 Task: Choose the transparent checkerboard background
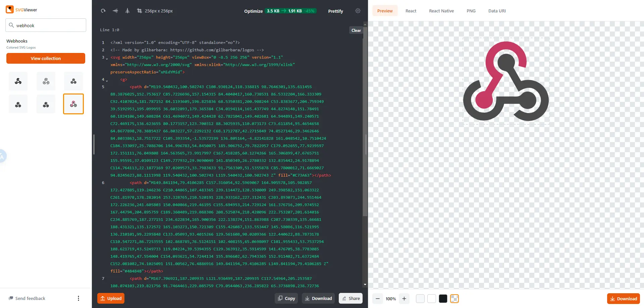click(454, 299)
